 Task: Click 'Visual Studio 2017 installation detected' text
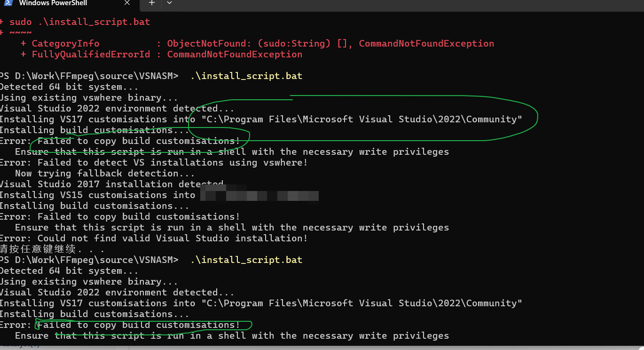pos(111,184)
